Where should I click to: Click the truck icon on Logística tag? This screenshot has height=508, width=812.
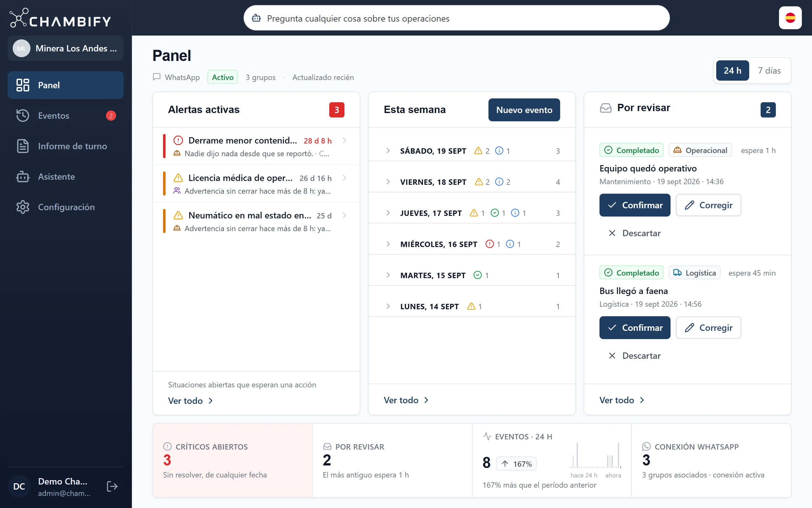(x=678, y=272)
